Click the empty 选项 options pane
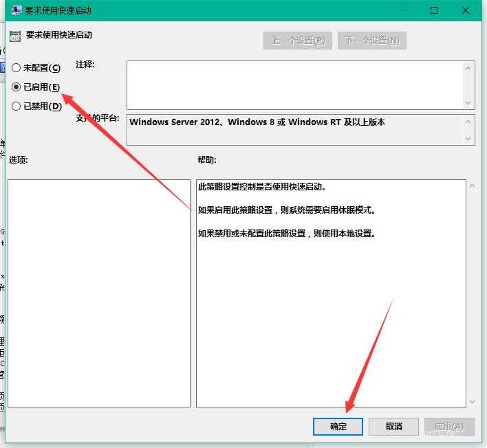 click(99, 293)
